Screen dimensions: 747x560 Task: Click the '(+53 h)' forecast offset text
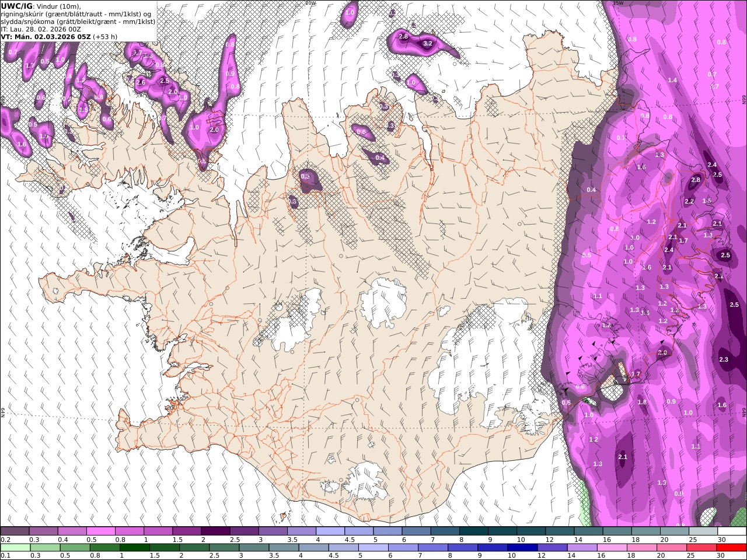(106, 36)
